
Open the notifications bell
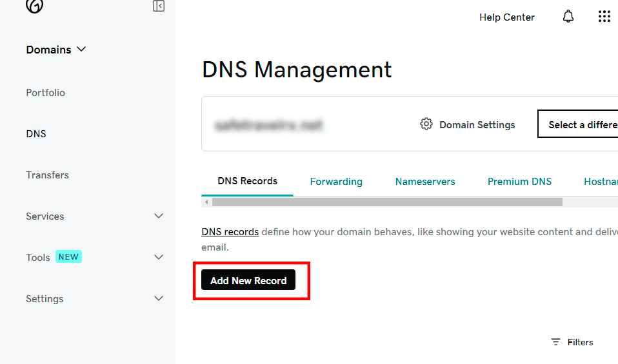coord(568,17)
